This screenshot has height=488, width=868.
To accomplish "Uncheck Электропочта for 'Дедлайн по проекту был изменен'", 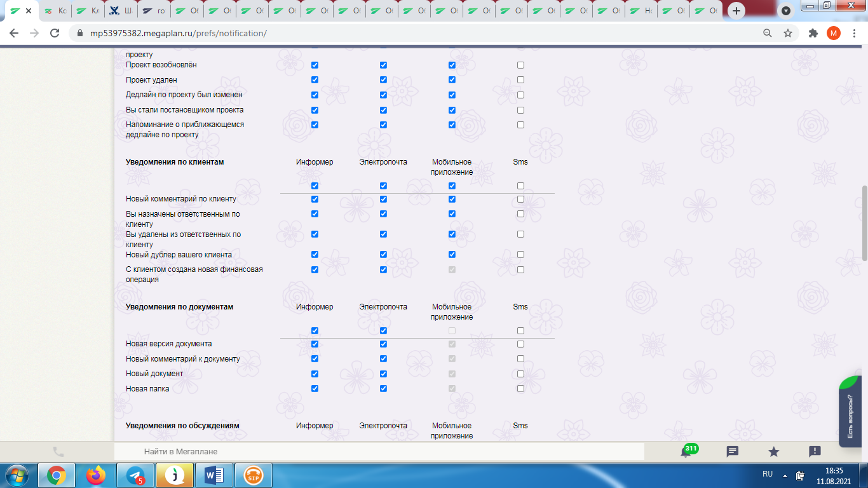I will click(x=383, y=95).
